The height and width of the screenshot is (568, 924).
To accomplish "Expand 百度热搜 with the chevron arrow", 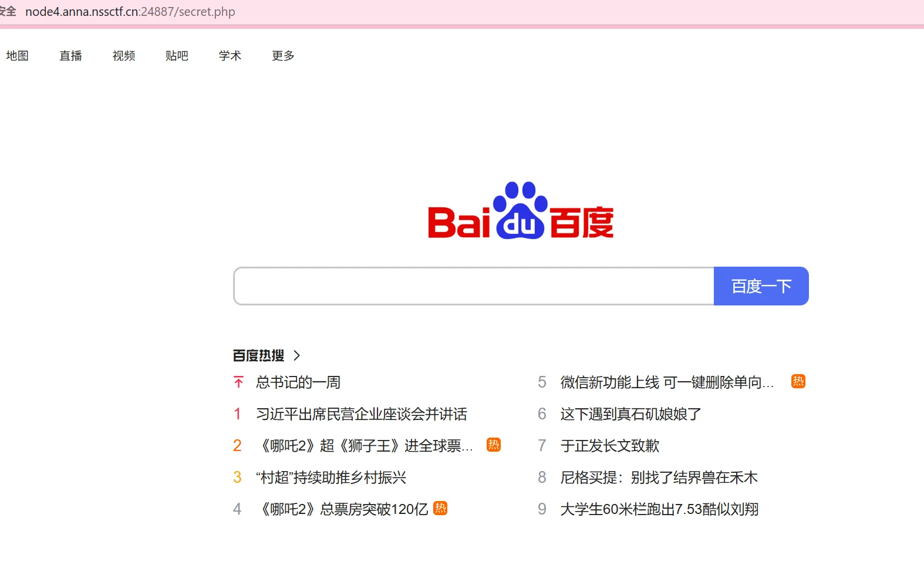I will 296,355.
